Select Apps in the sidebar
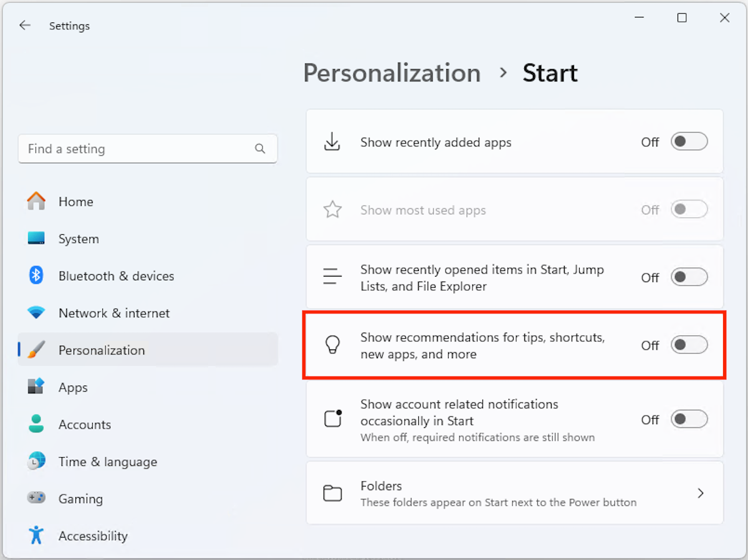 click(x=148, y=387)
